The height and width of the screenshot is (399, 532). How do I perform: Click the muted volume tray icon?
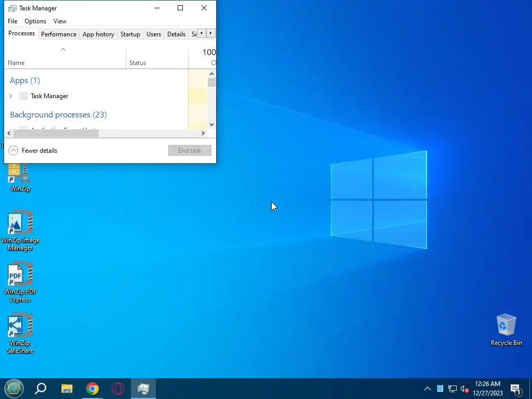pyautogui.click(x=464, y=389)
